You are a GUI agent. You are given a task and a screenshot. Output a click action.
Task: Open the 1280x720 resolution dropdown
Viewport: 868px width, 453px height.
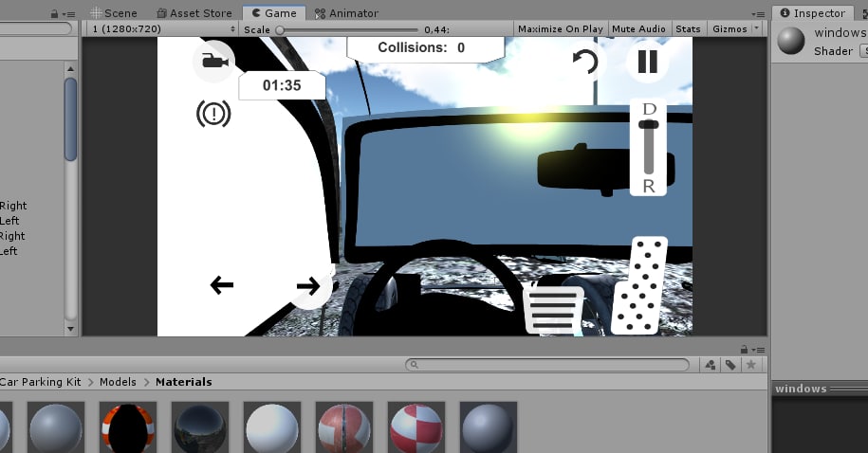coord(163,28)
